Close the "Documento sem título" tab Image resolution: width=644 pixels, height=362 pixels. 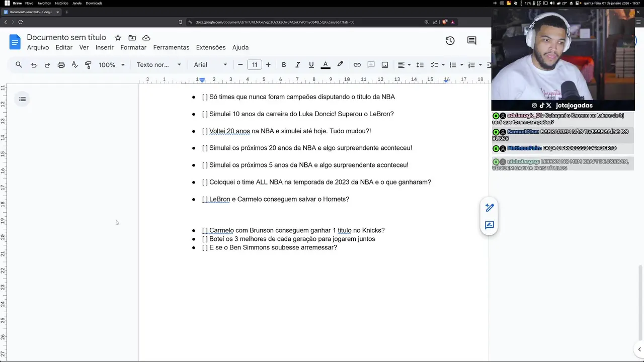coord(57,12)
